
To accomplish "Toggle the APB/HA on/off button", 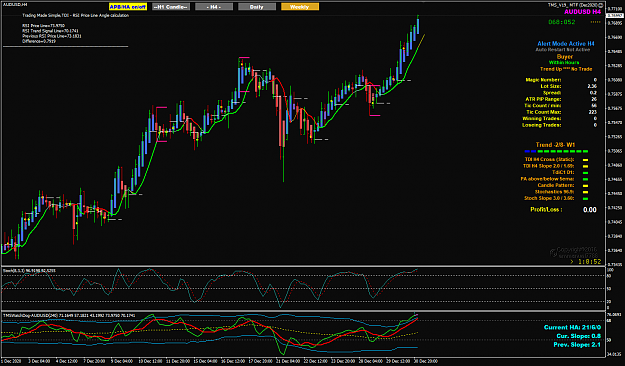I will coord(128,7).
